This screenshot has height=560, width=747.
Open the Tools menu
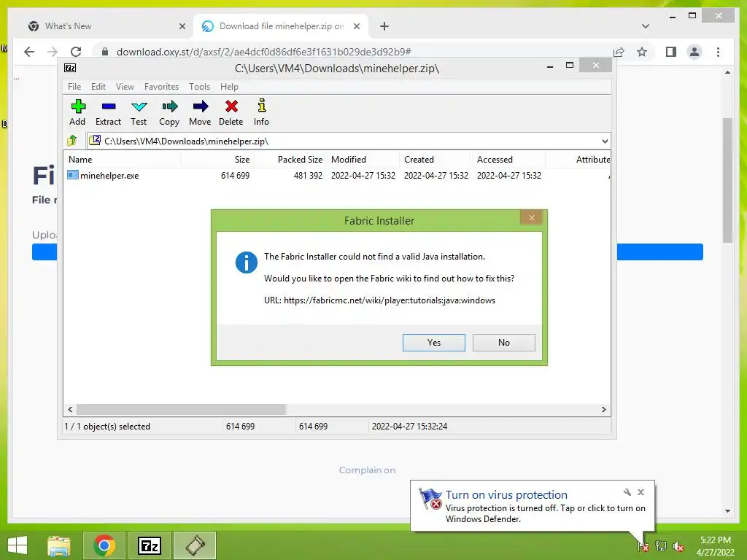click(199, 87)
